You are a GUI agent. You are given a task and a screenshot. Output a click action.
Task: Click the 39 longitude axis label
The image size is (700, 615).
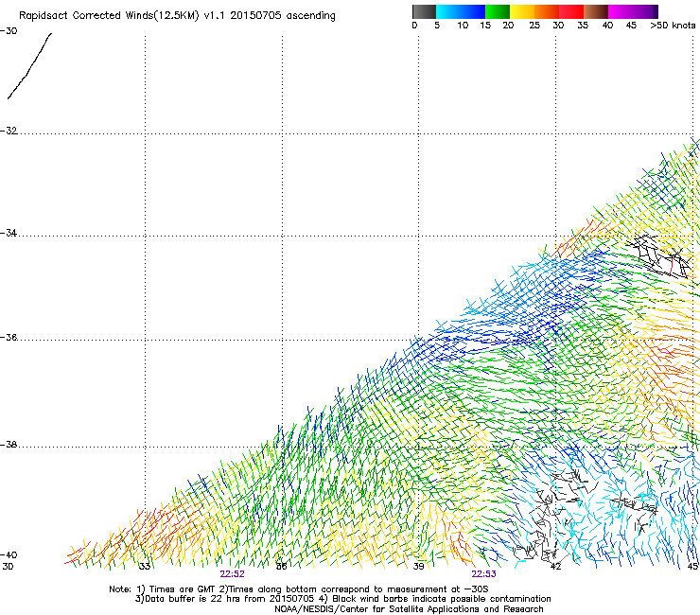click(x=418, y=567)
